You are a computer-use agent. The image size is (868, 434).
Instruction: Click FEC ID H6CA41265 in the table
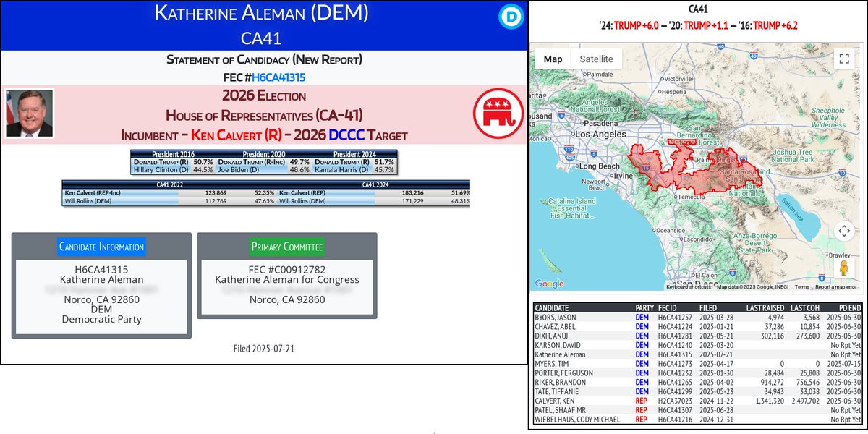(x=675, y=382)
